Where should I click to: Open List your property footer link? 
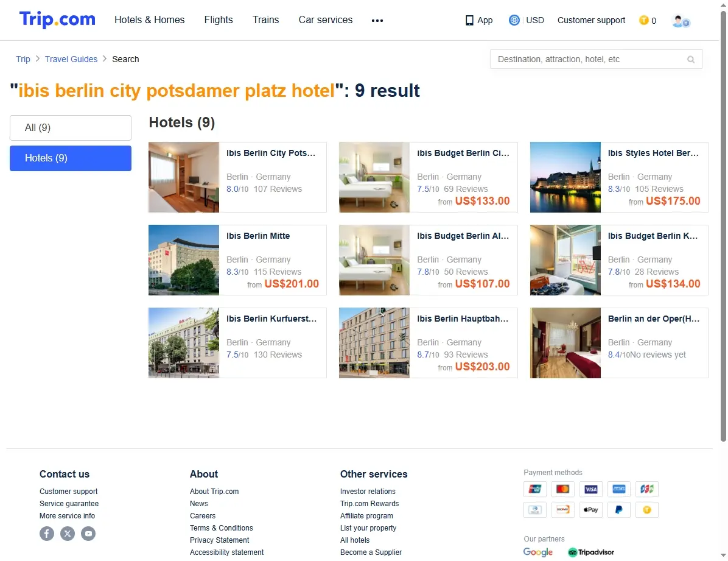[368, 528]
